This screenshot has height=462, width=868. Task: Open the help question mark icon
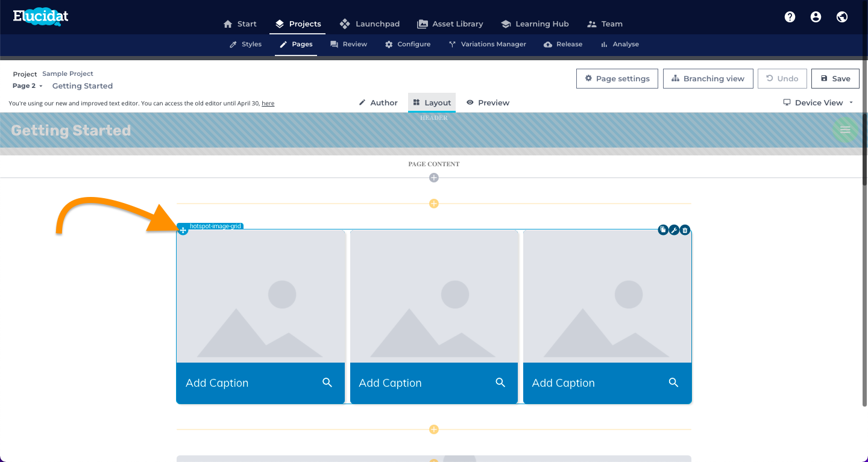[x=790, y=17]
